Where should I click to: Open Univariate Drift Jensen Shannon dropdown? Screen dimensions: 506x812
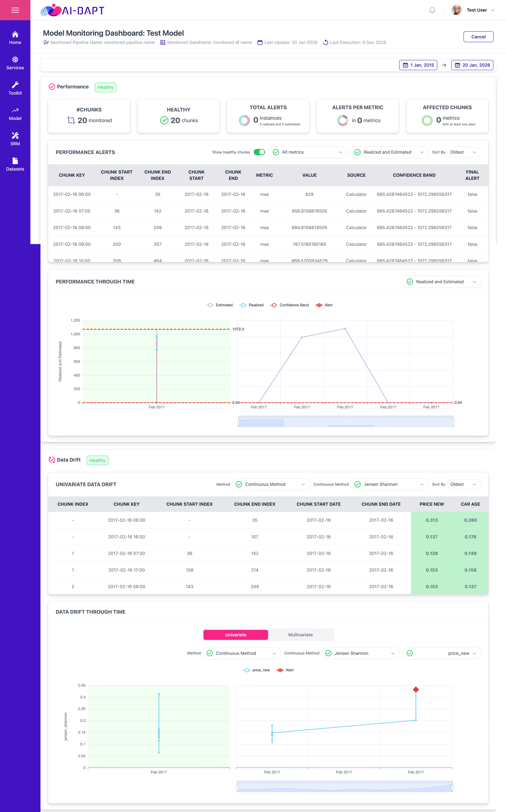tap(389, 484)
